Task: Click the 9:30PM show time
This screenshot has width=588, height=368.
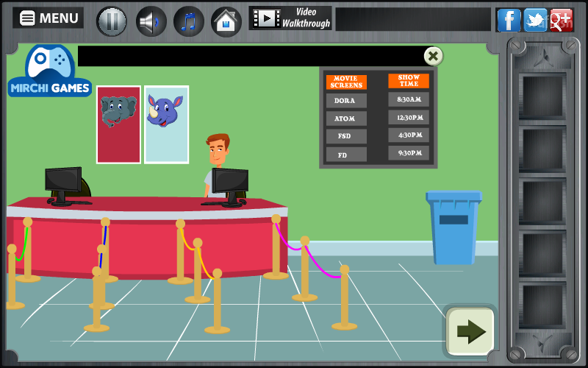Action: coord(409,153)
